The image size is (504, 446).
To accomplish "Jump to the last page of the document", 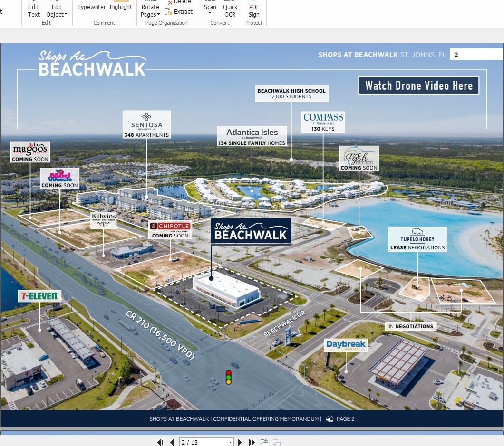I will click(x=252, y=442).
